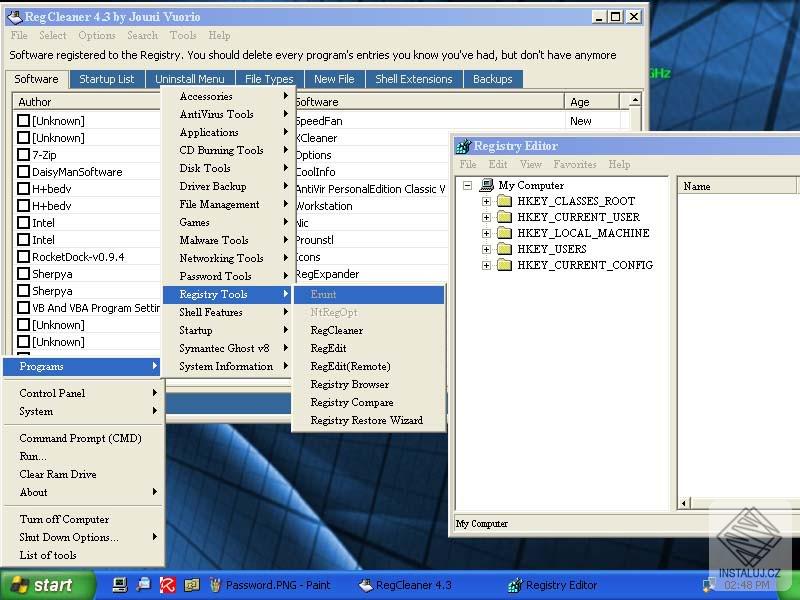Check the 7-Zip checkbox
800x600 pixels.
pyautogui.click(x=22, y=154)
